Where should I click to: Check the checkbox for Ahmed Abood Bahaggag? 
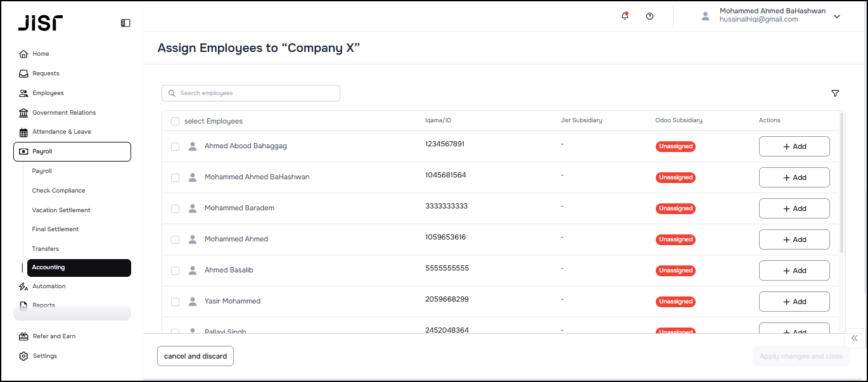tap(175, 146)
